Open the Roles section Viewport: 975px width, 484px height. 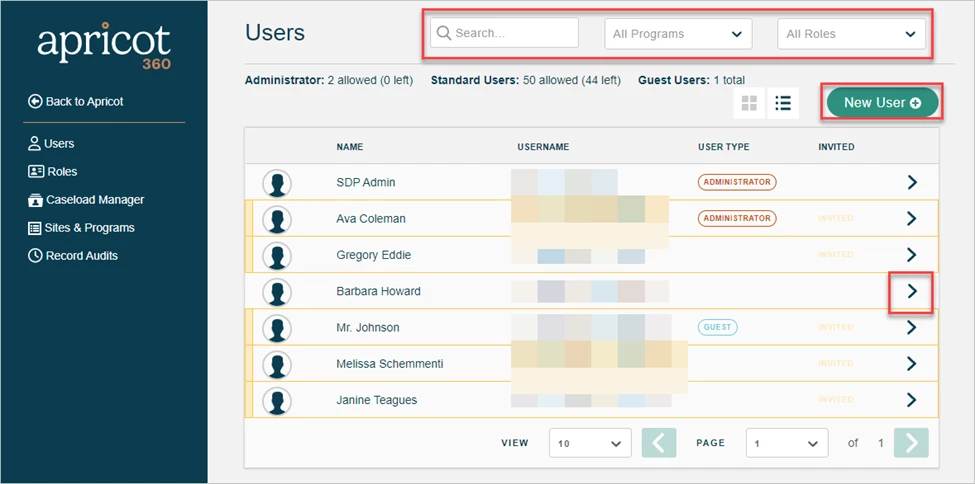tap(53, 172)
